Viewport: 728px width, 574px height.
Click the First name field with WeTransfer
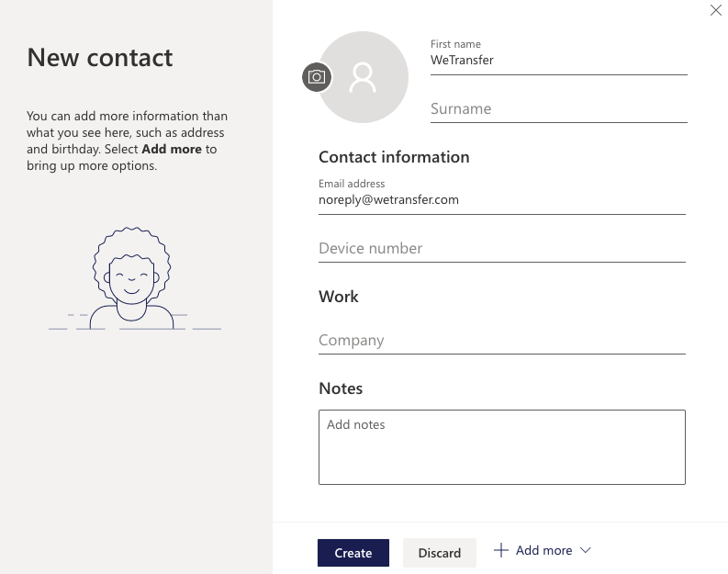(558, 61)
